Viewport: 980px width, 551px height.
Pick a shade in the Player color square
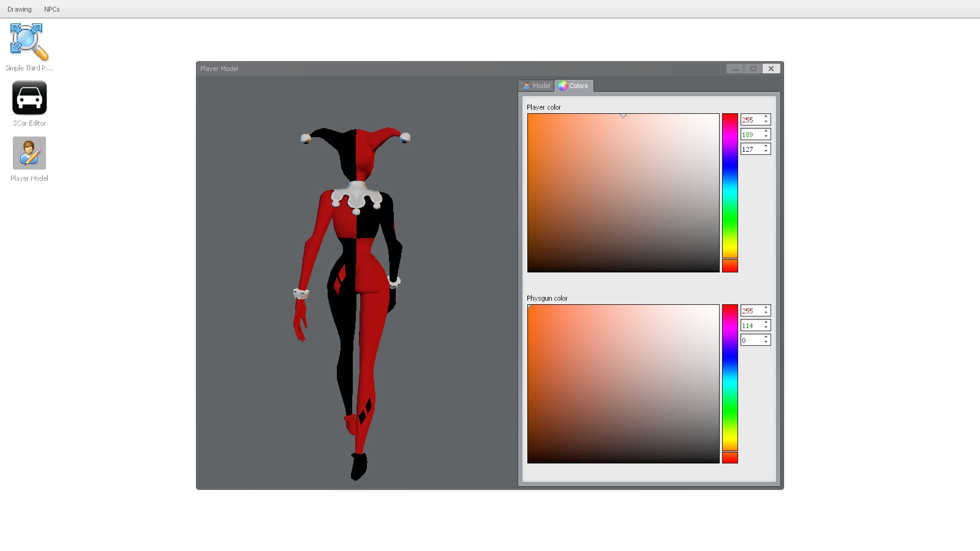click(x=624, y=193)
